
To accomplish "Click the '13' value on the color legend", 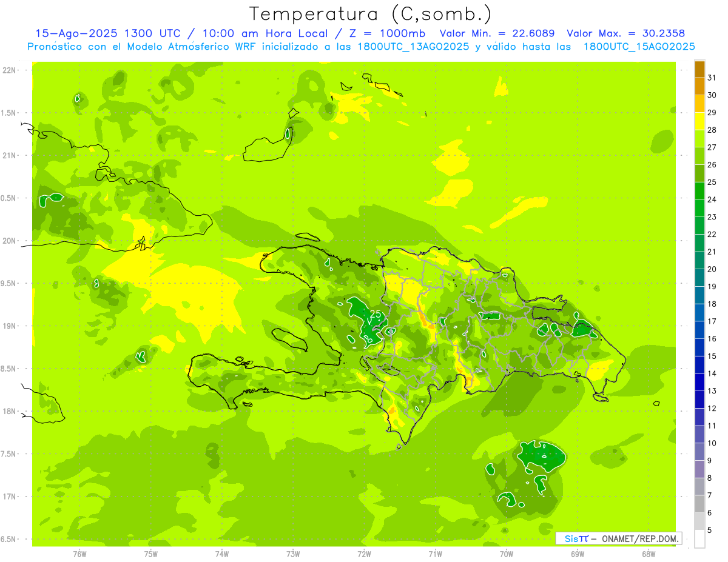I will click(712, 391).
